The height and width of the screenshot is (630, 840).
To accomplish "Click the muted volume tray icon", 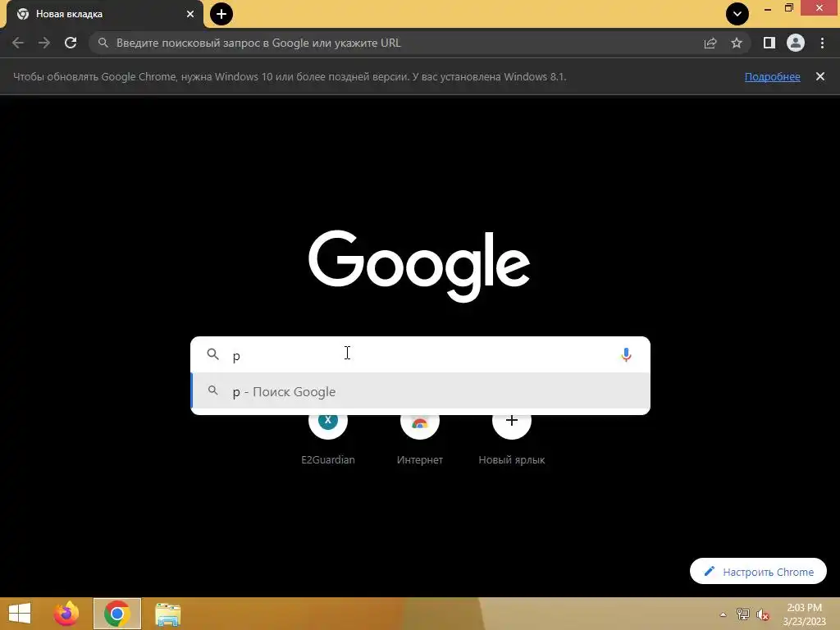I will click(x=763, y=614).
